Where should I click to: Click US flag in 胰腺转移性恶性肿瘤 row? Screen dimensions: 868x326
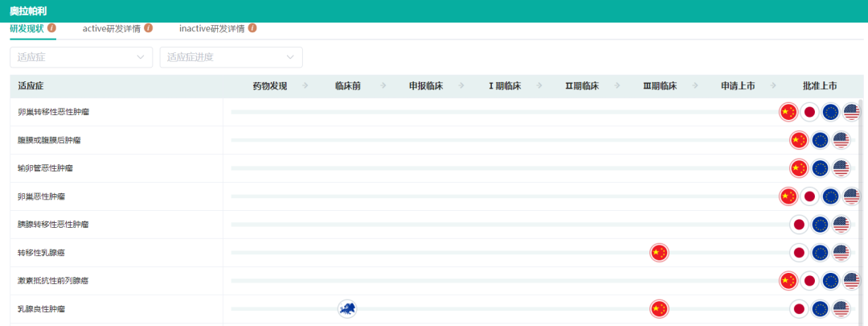(x=841, y=225)
